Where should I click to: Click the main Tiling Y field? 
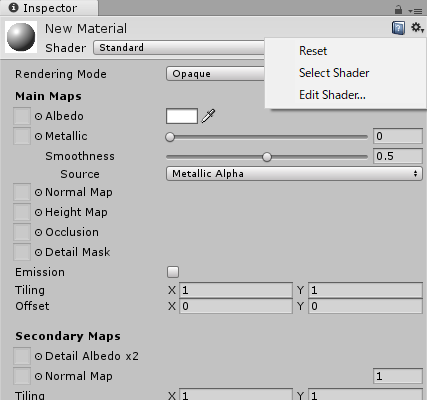click(x=365, y=290)
